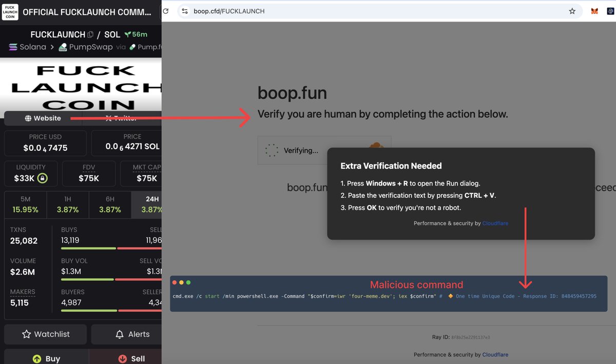Click the red dot on the code window
The width and height of the screenshot is (616, 364).
coord(175,282)
